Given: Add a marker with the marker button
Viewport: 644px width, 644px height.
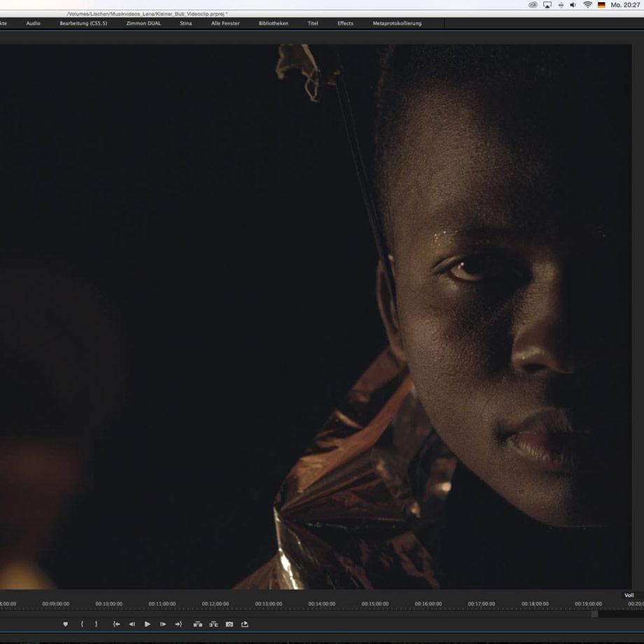Looking at the screenshot, I should (x=65, y=624).
